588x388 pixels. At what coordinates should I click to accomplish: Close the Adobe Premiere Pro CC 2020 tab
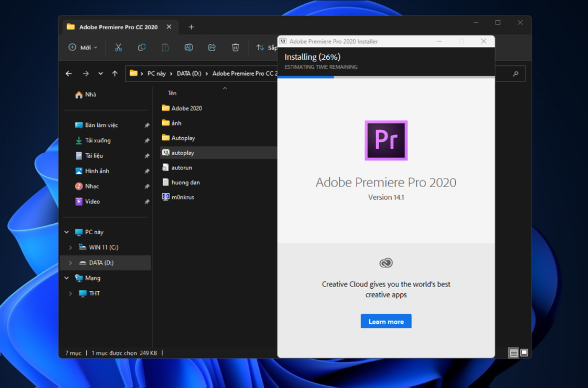click(169, 27)
